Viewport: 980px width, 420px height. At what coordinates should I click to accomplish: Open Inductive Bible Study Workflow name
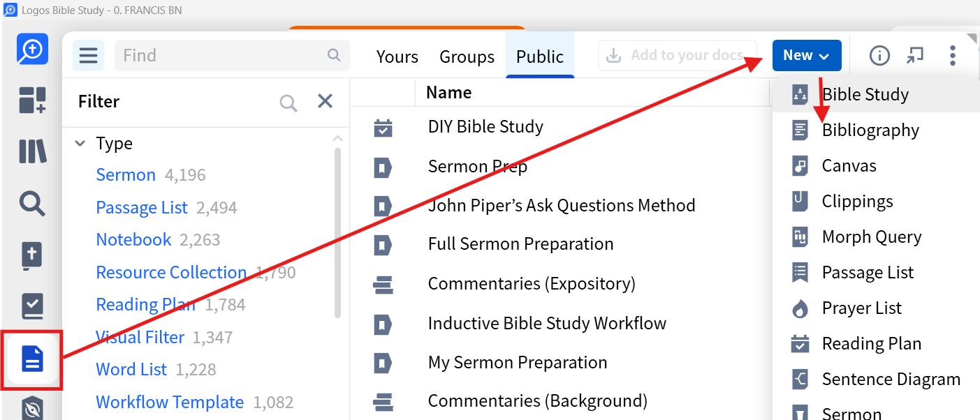(x=547, y=323)
